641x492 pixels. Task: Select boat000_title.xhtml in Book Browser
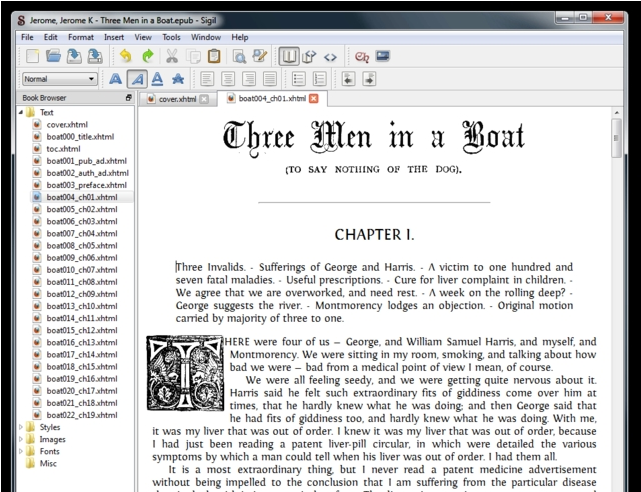80,136
